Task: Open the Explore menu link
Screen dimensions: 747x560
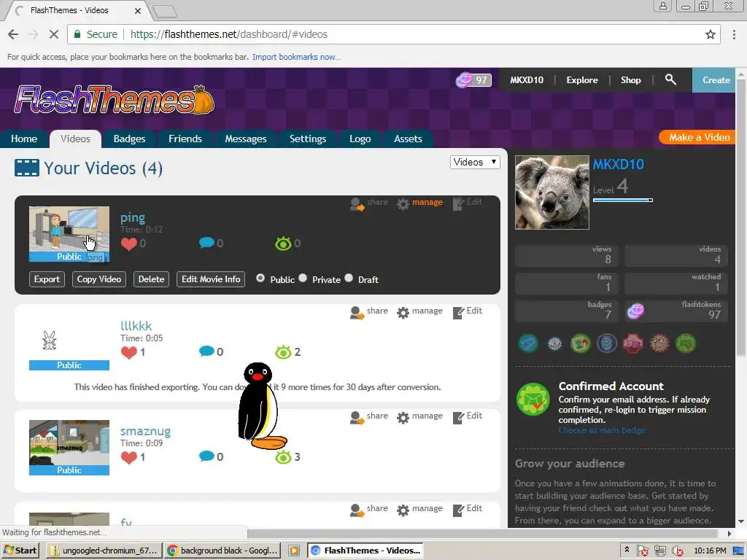Action: click(x=581, y=80)
